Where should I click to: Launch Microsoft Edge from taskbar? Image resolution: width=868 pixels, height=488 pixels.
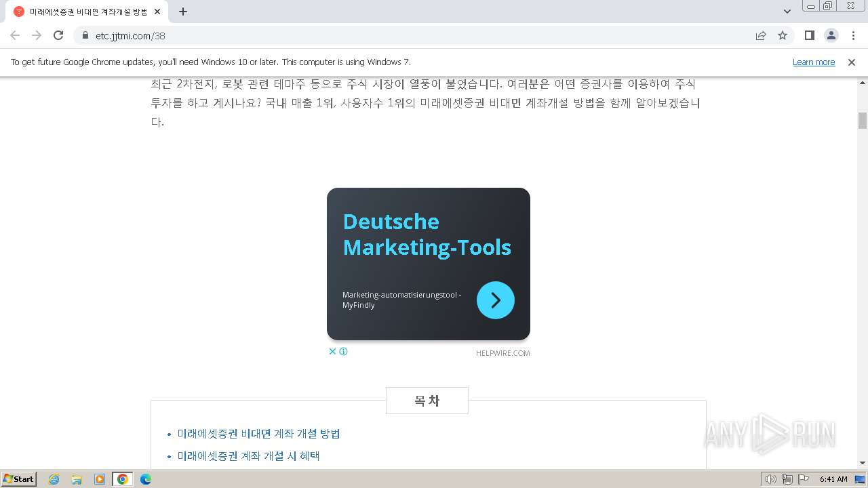tap(146, 479)
